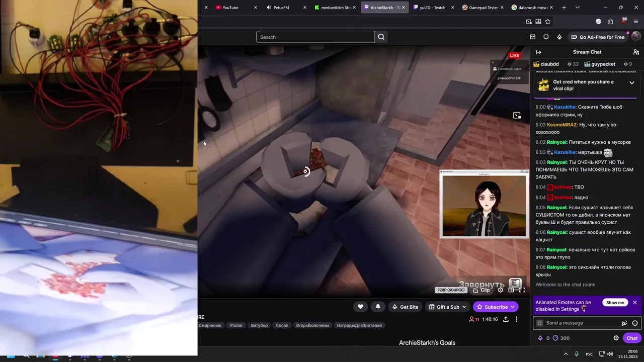Dismiss the Animated Emotes notice
The width and height of the screenshot is (644, 362).
pyautogui.click(x=635, y=303)
